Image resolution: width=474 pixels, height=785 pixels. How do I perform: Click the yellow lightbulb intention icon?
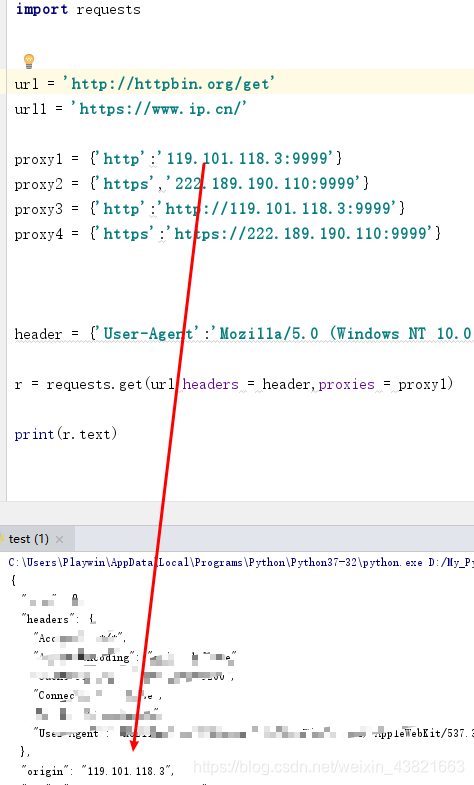tap(29, 61)
